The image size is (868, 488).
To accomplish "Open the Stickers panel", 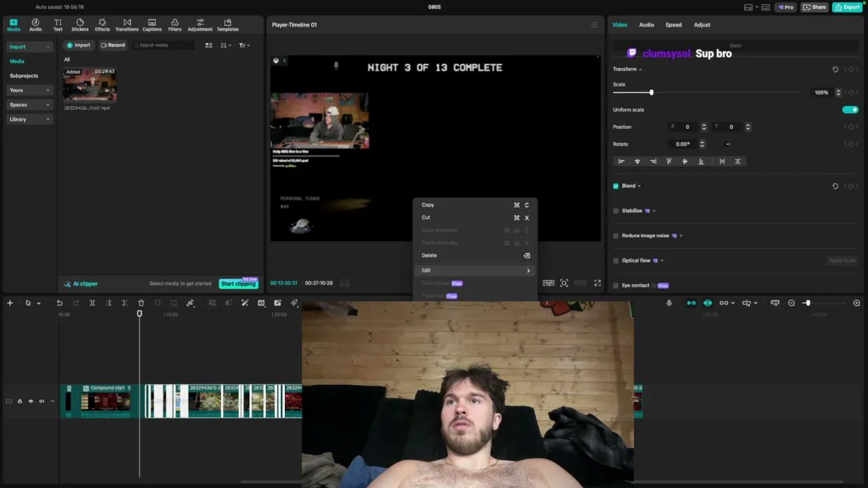I will pos(80,25).
